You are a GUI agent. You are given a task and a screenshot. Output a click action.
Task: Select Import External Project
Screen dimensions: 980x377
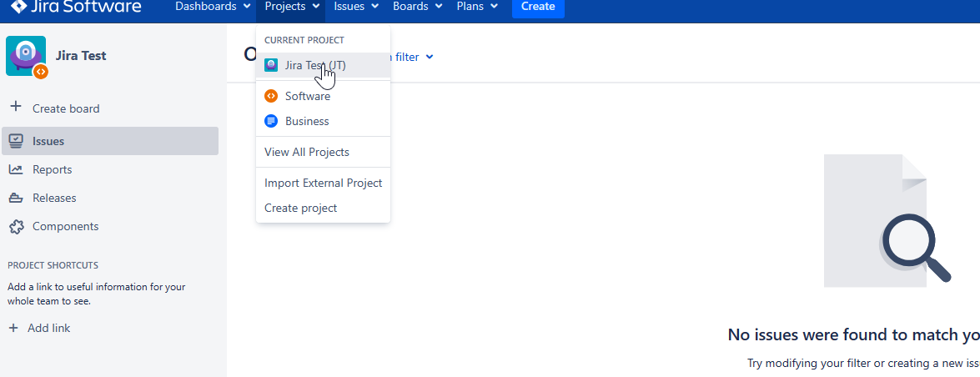323,183
